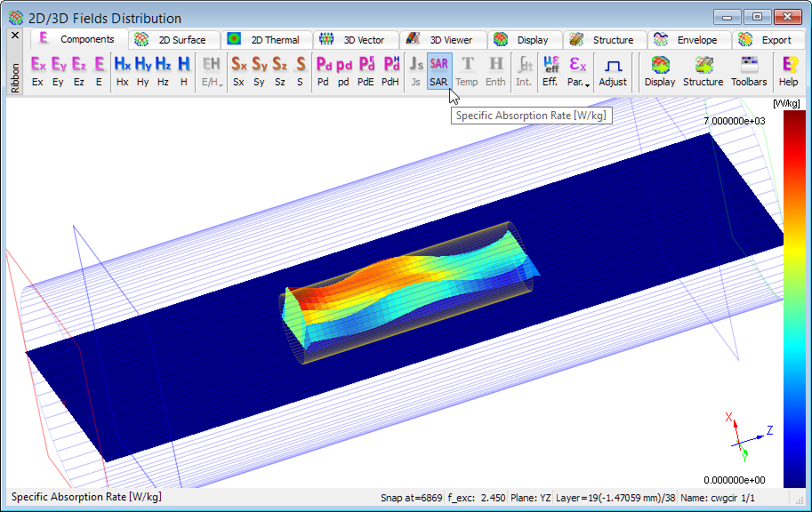Select the Ex electric field component

pyautogui.click(x=37, y=70)
